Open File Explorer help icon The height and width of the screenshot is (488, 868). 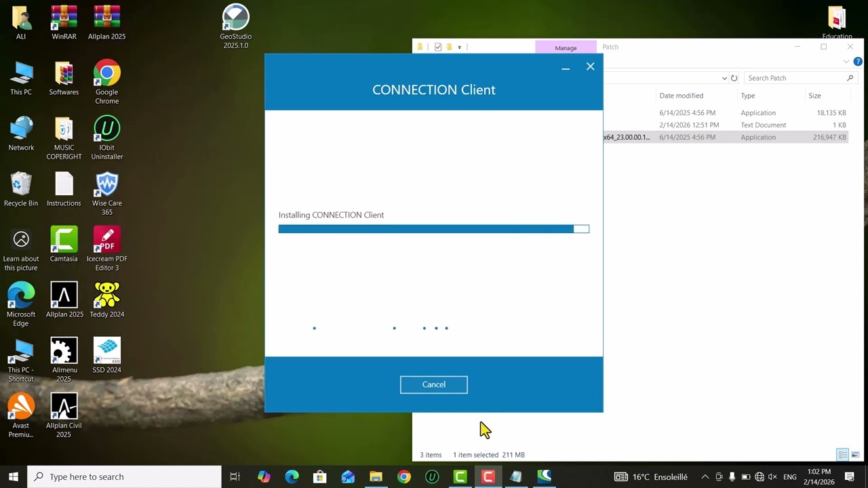858,62
